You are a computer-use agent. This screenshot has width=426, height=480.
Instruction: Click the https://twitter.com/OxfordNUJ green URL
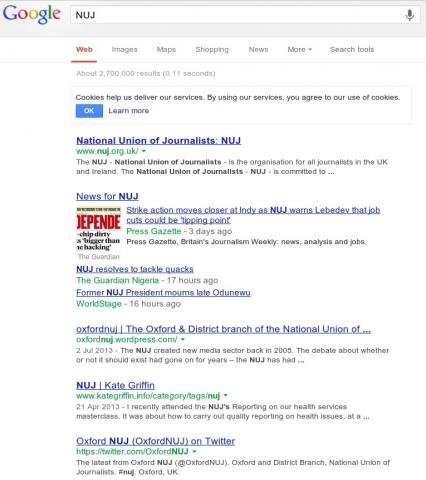[132, 451]
